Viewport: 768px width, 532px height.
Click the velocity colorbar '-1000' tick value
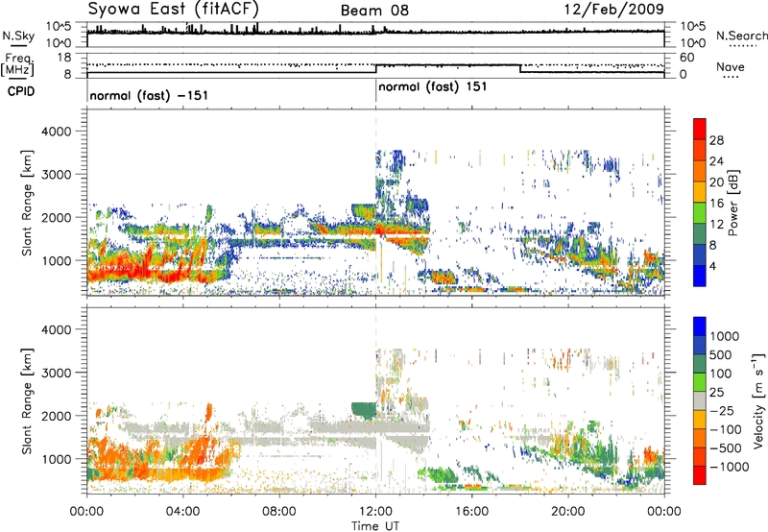tap(729, 467)
